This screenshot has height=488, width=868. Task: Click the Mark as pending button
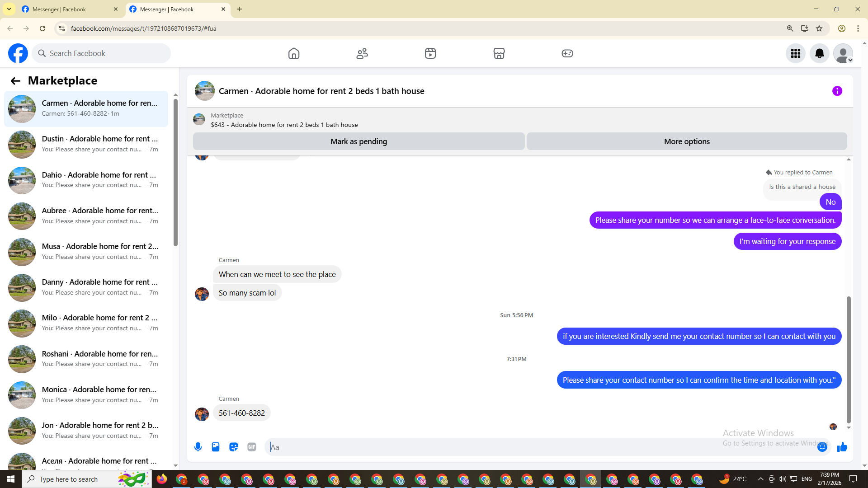tap(359, 141)
